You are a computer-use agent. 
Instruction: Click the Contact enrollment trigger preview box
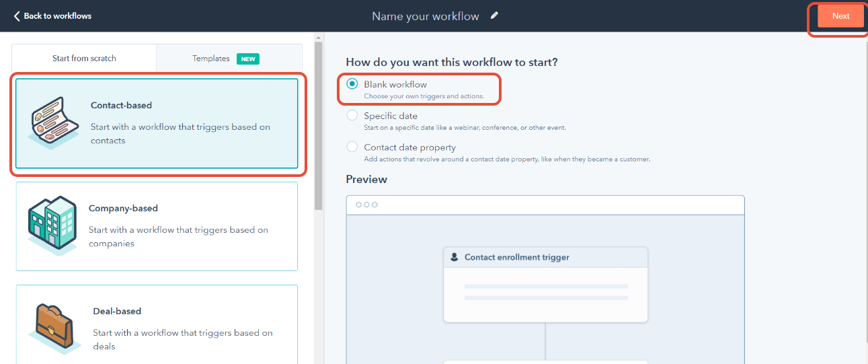545,285
